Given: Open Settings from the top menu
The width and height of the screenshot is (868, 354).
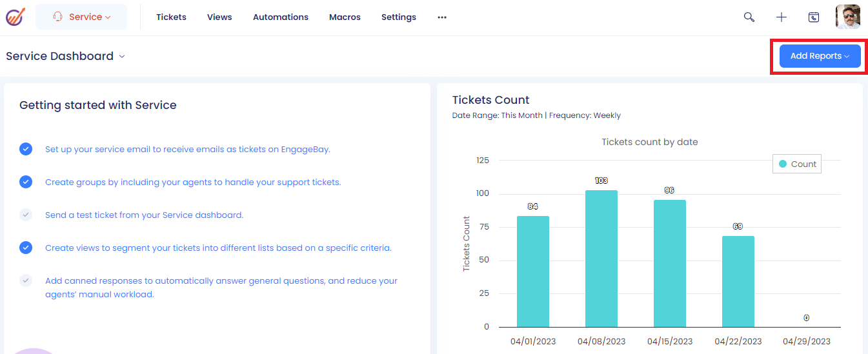Looking at the screenshot, I should click(399, 17).
